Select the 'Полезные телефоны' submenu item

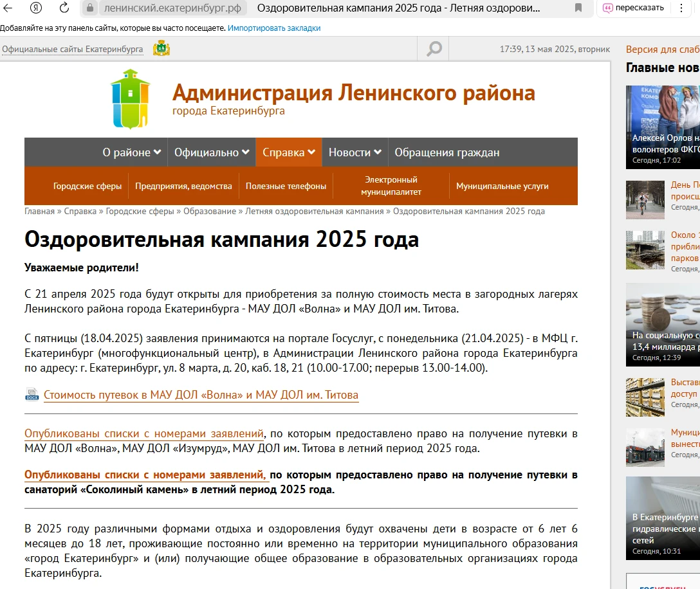coord(286,186)
